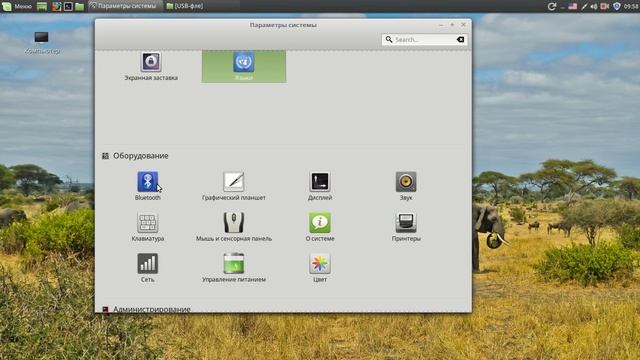Open the Сеть network settings
Image resolution: width=640 pixels, height=360 pixels.
(148, 268)
